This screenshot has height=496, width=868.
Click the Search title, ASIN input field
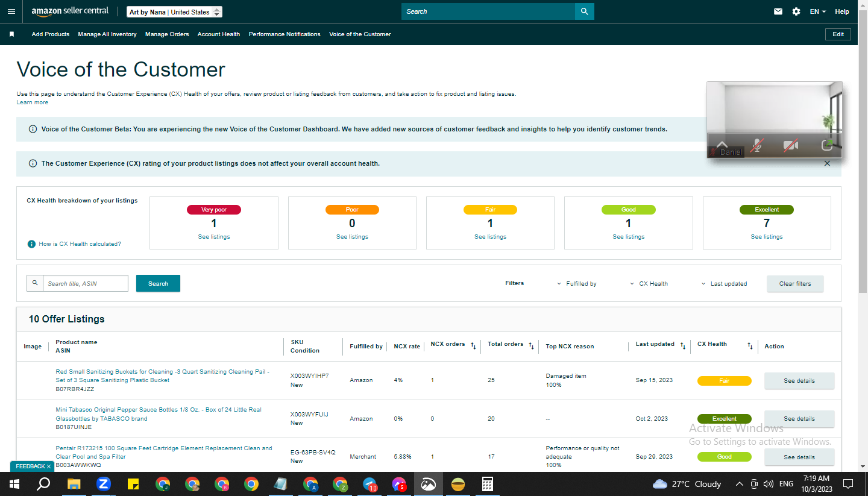pyautogui.click(x=86, y=283)
